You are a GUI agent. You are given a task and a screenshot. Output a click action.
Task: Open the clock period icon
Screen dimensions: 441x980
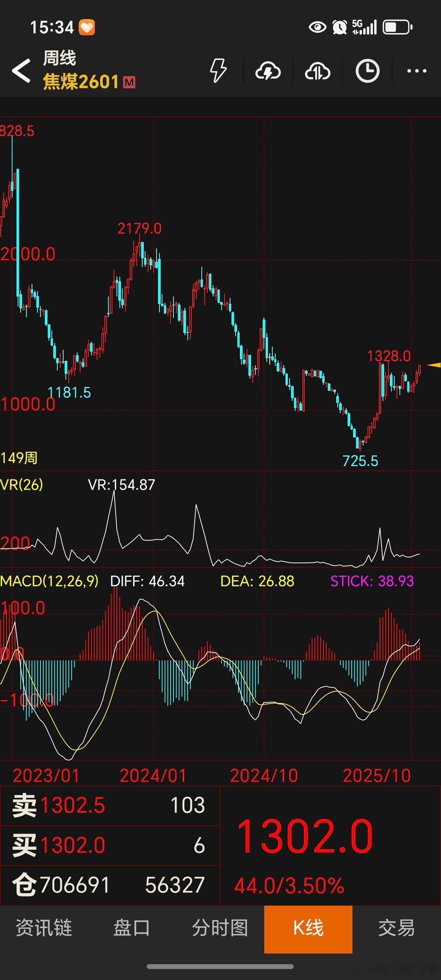(x=367, y=71)
